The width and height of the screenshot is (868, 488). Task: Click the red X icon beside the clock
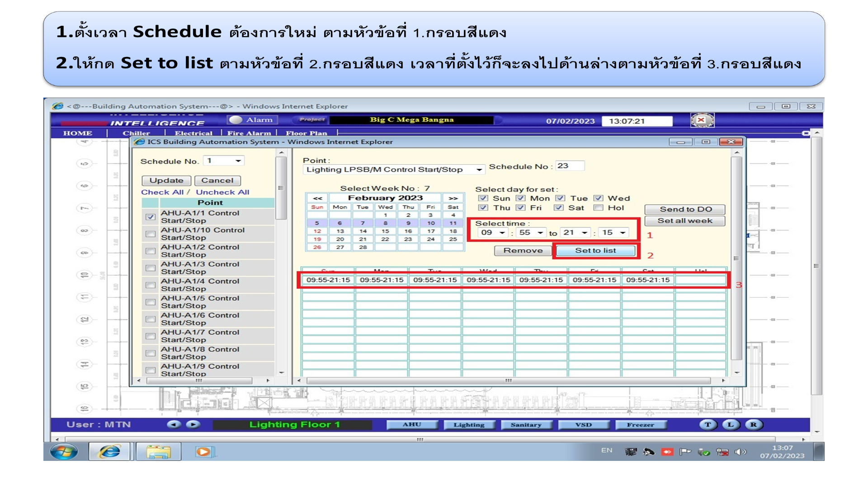702,120
